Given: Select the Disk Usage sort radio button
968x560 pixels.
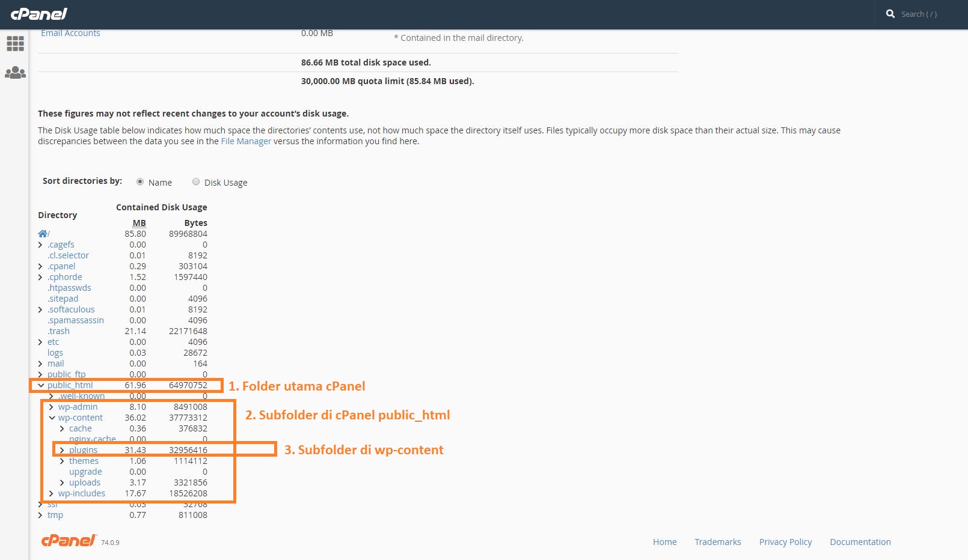Looking at the screenshot, I should pos(196,181).
